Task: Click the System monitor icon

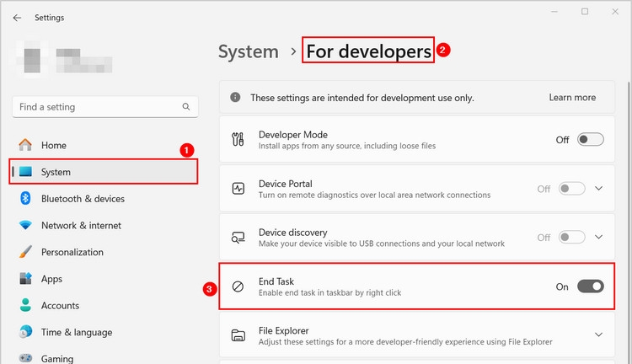Action: click(x=25, y=172)
